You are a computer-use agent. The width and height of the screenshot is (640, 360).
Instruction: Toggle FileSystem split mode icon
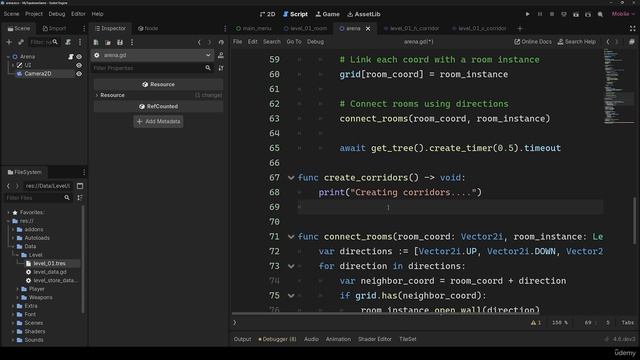tap(80, 186)
